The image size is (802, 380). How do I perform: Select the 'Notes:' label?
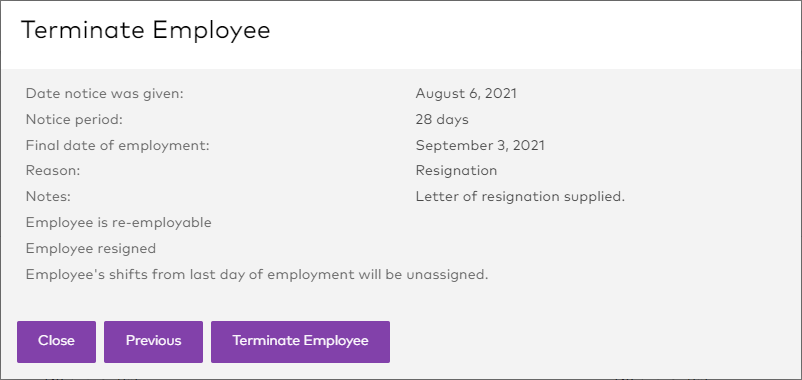(x=48, y=196)
